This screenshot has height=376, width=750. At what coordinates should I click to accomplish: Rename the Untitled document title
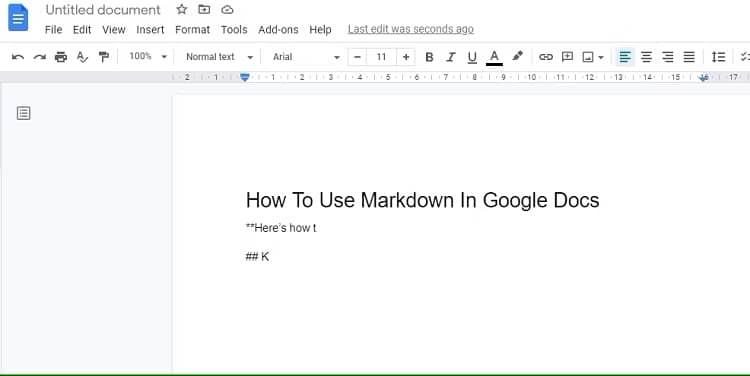click(103, 10)
